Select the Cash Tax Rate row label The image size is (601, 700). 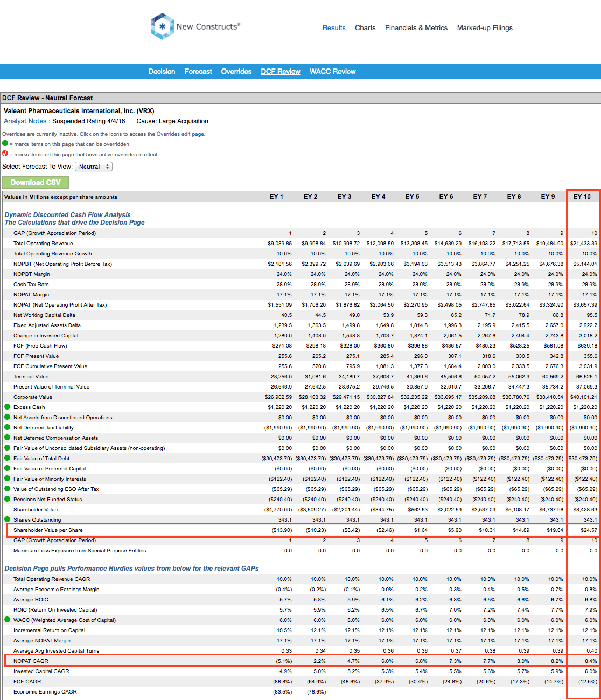tap(31, 285)
